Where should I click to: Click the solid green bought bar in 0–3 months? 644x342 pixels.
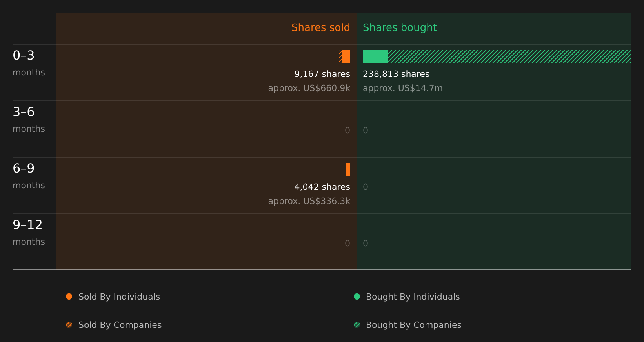coord(375,56)
